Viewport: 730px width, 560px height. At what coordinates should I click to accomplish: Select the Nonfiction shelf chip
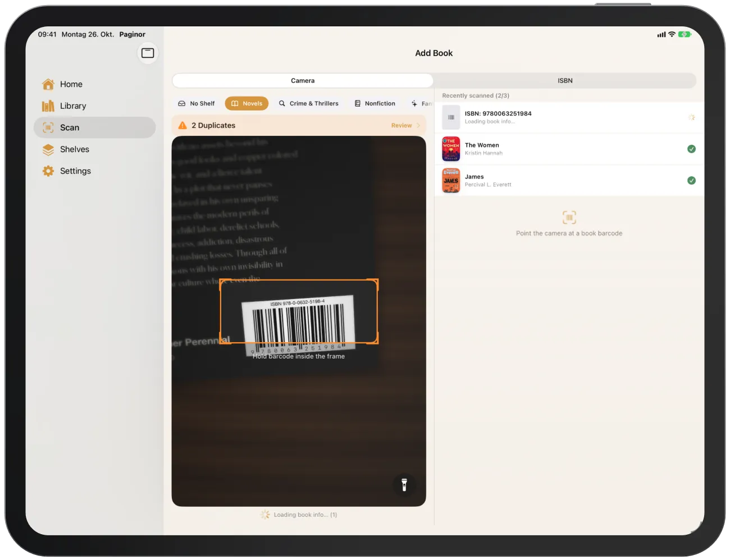375,104
